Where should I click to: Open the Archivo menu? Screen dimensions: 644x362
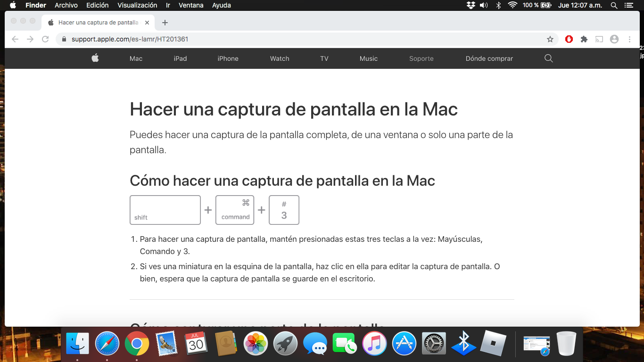click(x=66, y=5)
